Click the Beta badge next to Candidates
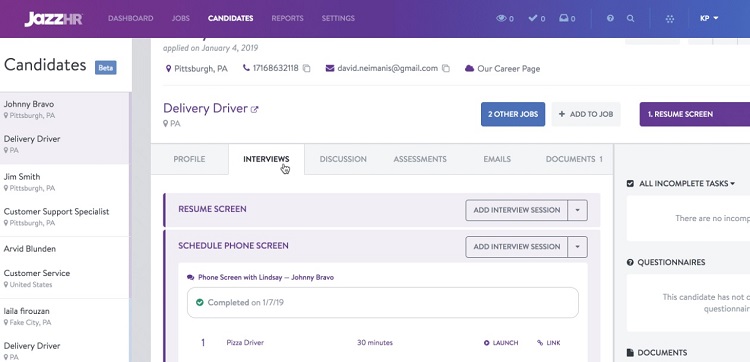Screen dimensions: 750x362 tap(106, 67)
